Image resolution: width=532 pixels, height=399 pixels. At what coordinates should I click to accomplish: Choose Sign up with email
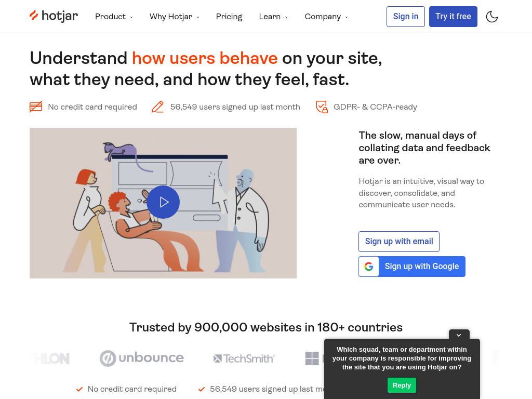pos(398,242)
